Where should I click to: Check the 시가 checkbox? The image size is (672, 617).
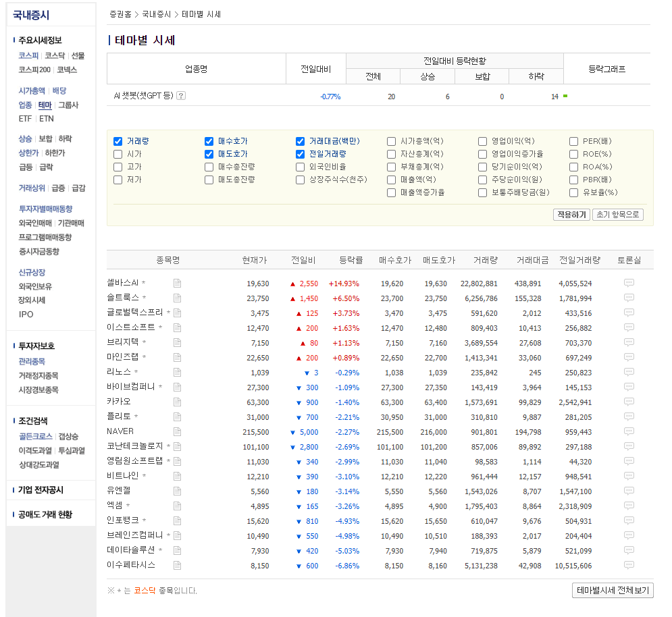click(x=118, y=154)
